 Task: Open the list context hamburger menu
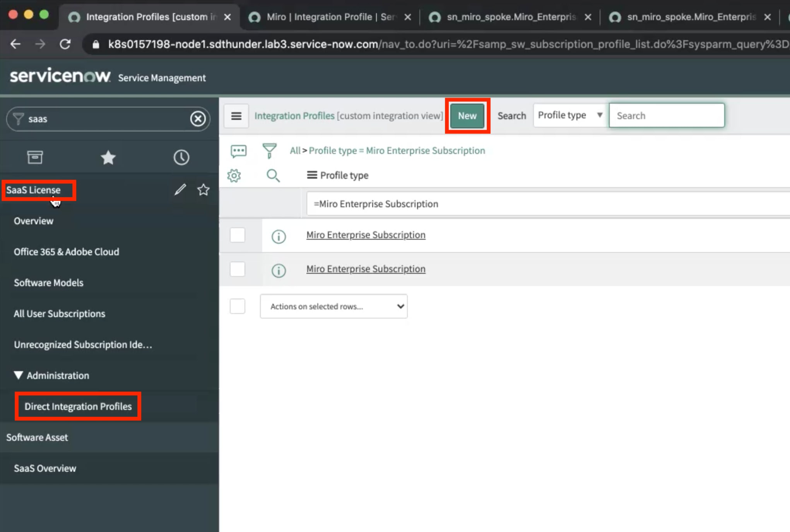pyautogui.click(x=236, y=116)
